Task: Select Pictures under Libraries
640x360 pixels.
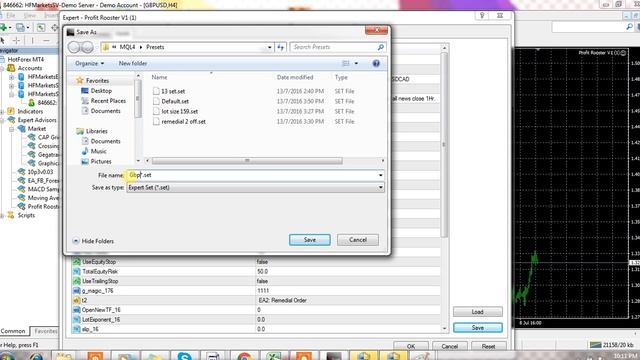Action: tap(101, 162)
